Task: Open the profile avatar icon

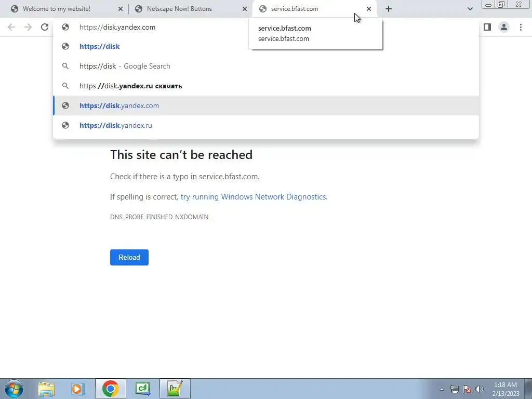Action: coord(504,27)
